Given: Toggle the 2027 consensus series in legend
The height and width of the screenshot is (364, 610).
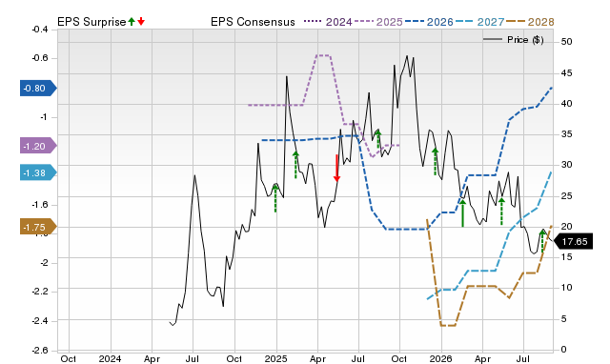Looking at the screenshot, I should coord(479,22).
